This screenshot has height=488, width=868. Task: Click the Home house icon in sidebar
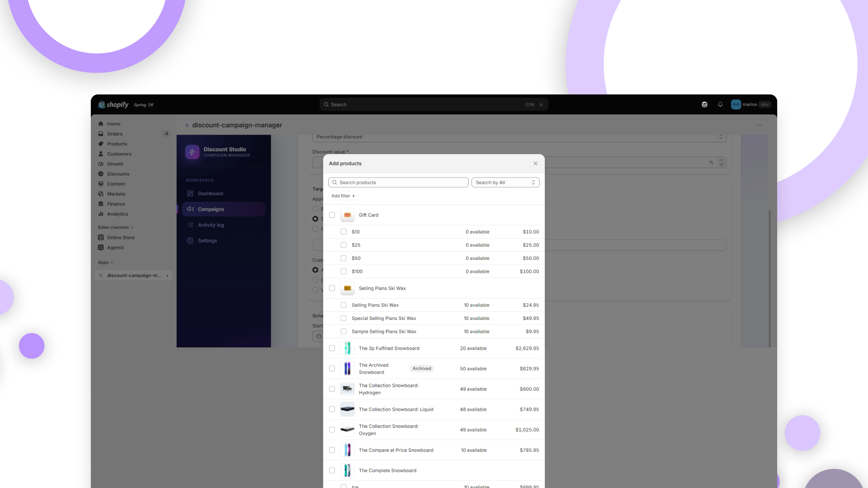[101, 124]
